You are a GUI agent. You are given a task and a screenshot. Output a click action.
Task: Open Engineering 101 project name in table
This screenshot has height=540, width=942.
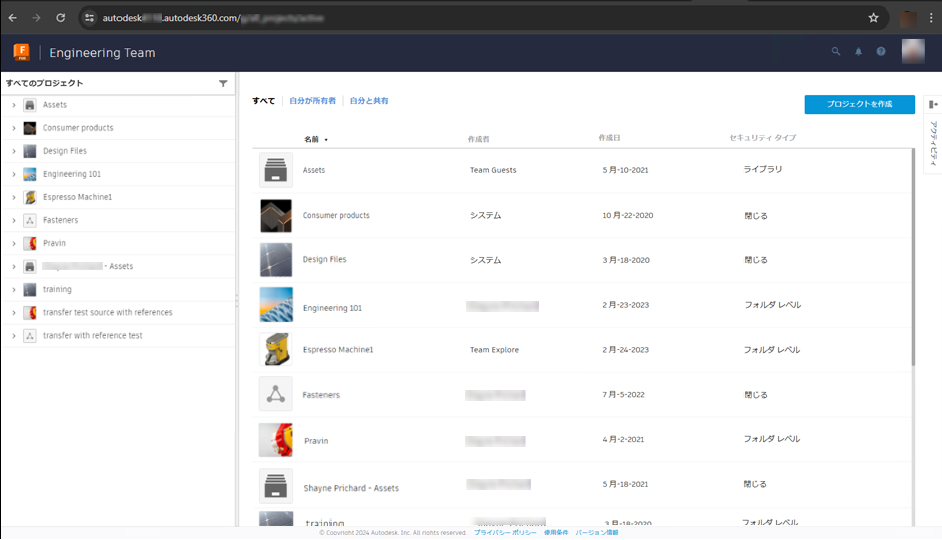coord(332,308)
